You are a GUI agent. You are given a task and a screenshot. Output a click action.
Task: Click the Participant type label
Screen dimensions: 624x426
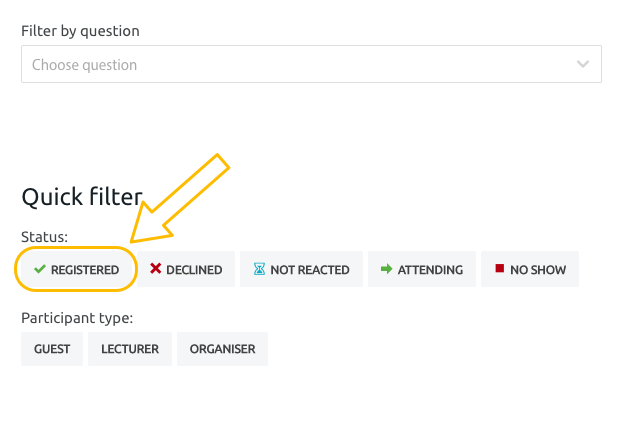coord(77,319)
